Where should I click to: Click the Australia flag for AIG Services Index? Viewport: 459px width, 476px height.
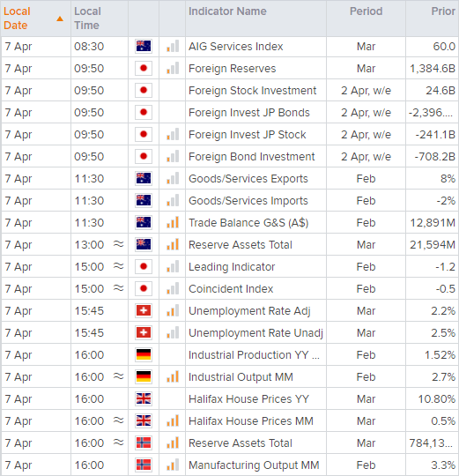144,47
